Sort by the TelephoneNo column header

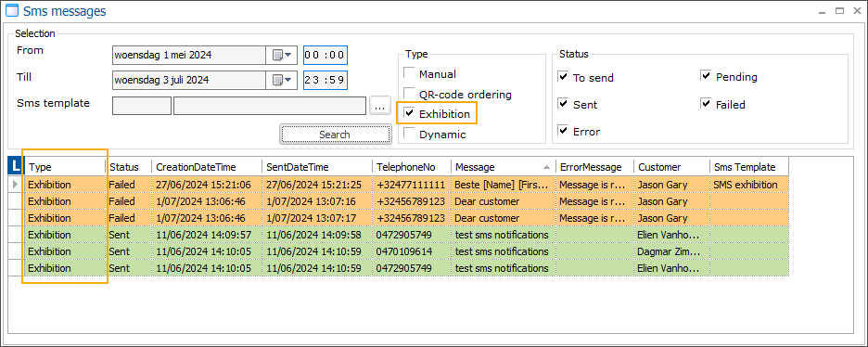click(x=412, y=167)
